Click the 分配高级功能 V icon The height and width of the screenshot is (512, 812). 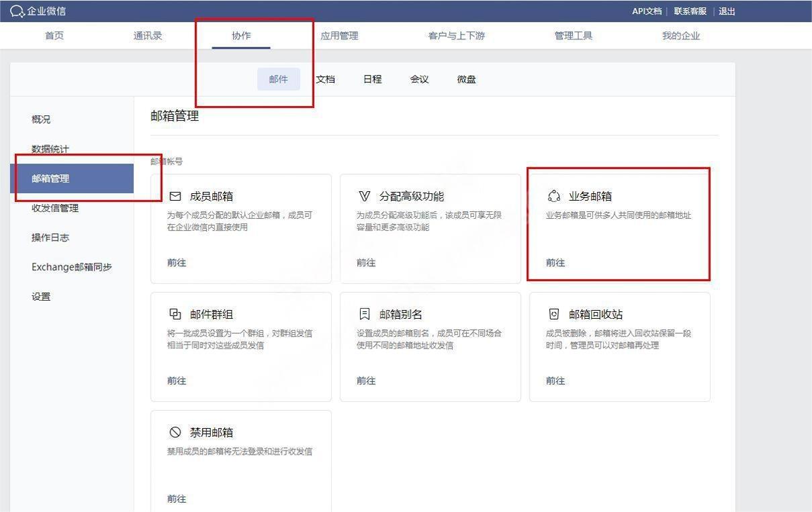(365, 197)
